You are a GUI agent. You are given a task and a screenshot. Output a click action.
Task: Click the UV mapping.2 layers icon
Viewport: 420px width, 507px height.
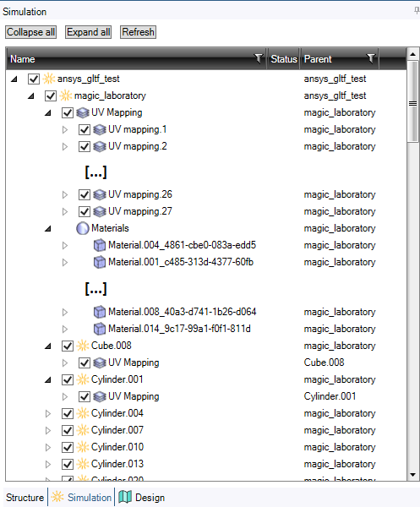pyautogui.click(x=100, y=146)
